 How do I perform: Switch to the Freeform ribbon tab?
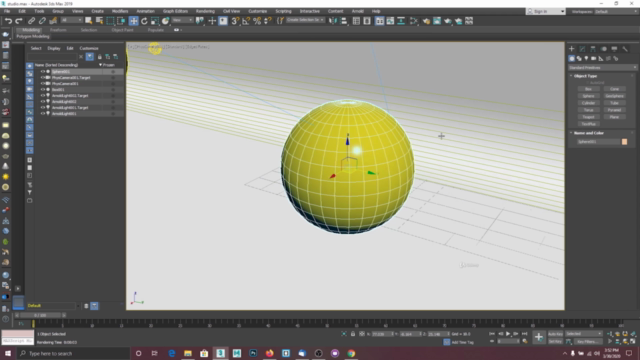(58, 30)
